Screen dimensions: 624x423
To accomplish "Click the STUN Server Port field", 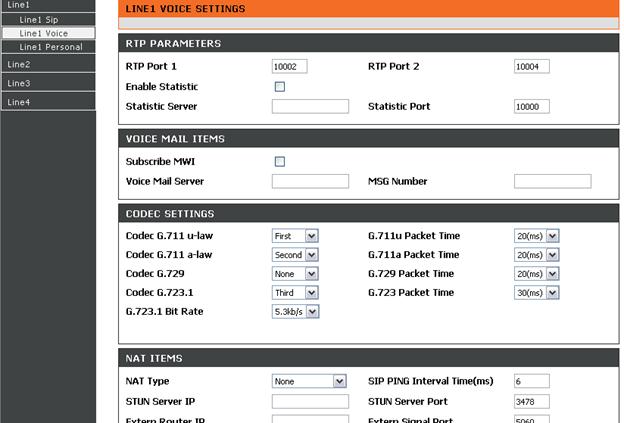I will click(532, 402).
